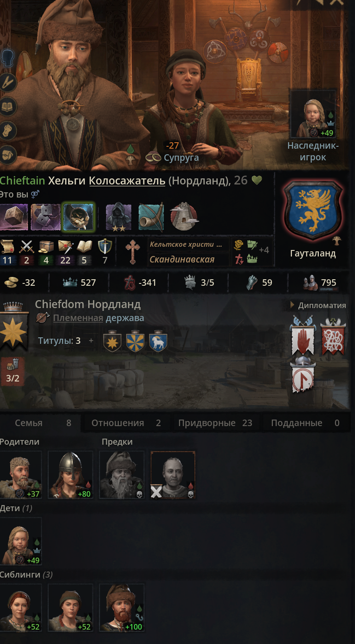Open the book lifestyle icon on left sidebar
Viewport: 355px width, 644px height.
coord(8,106)
